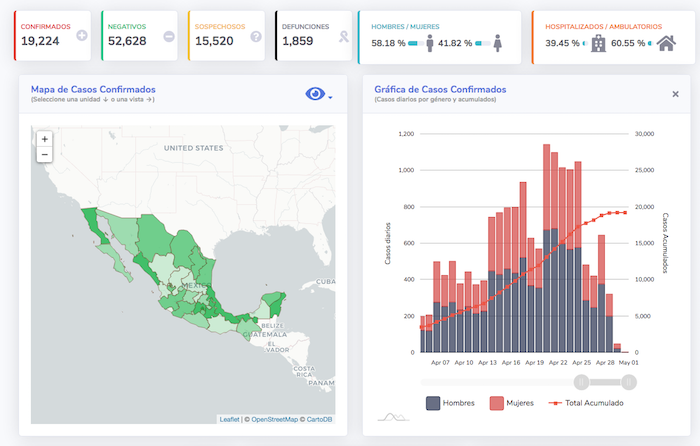The height and width of the screenshot is (446, 700).
Task: Open the OpenStreetMap attribution link
Action: point(273,419)
